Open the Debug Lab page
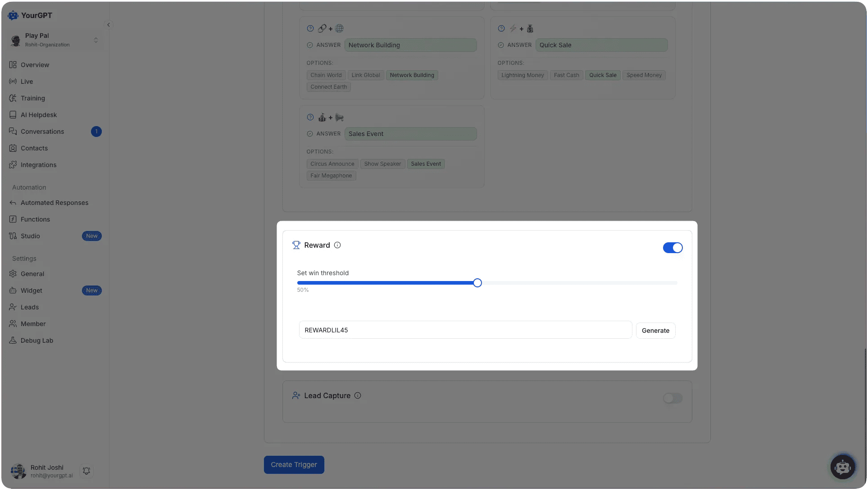Screen dimensions: 868x490 (36, 340)
